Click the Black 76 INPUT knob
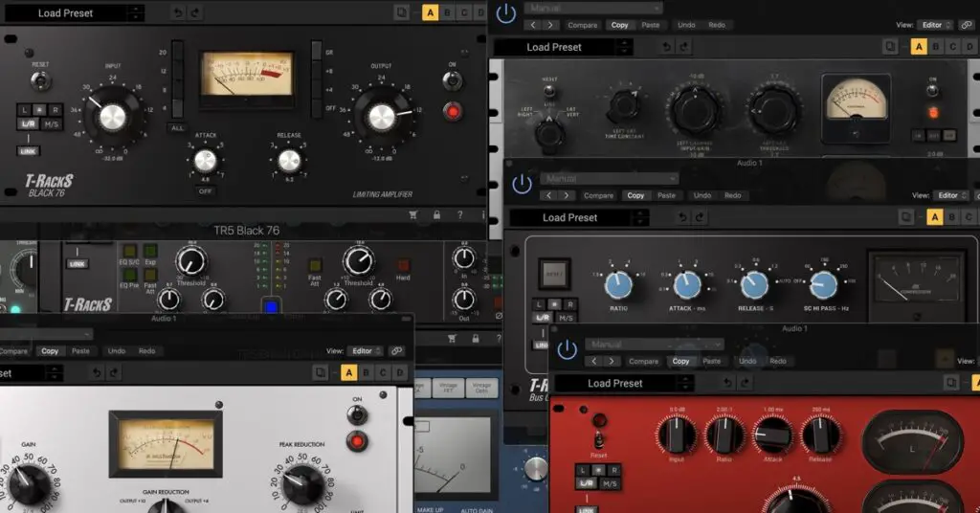The height and width of the screenshot is (513, 980). [113, 117]
